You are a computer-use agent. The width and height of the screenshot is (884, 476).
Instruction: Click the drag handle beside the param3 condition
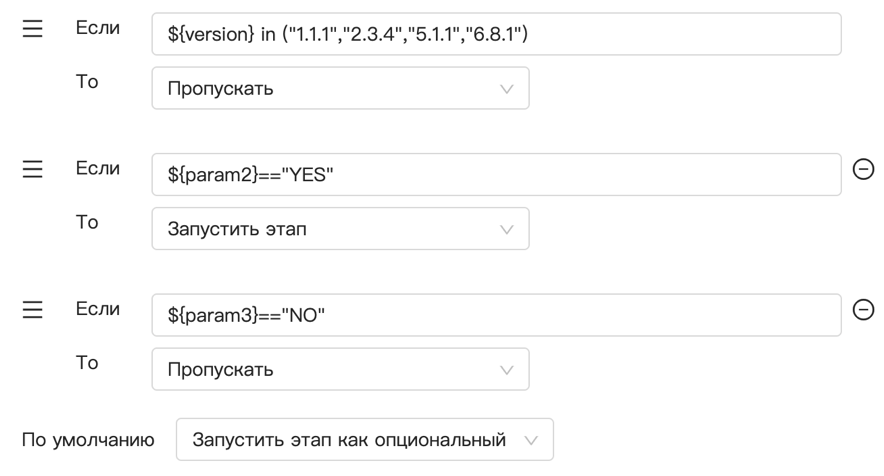pyautogui.click(x=33, y=311)
